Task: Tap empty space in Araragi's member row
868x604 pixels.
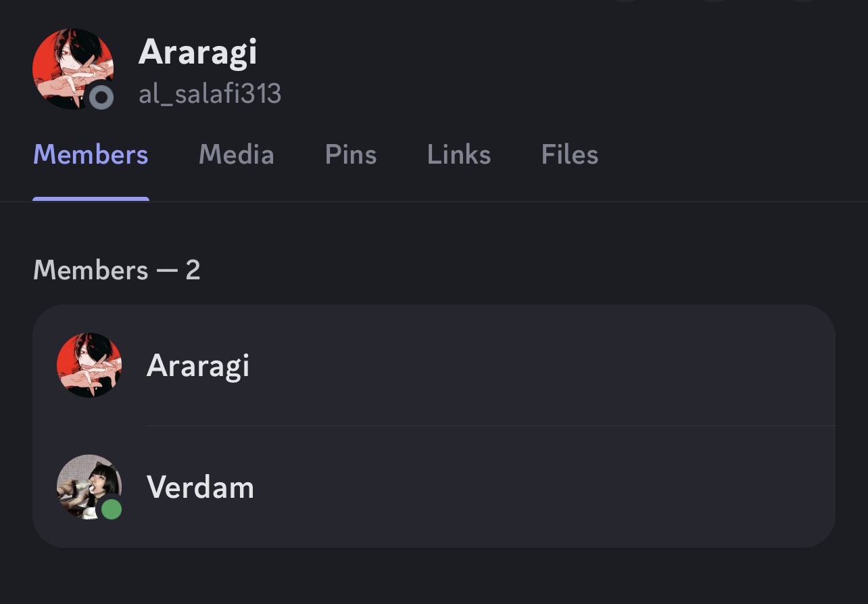Action: [x=541, y=366]
